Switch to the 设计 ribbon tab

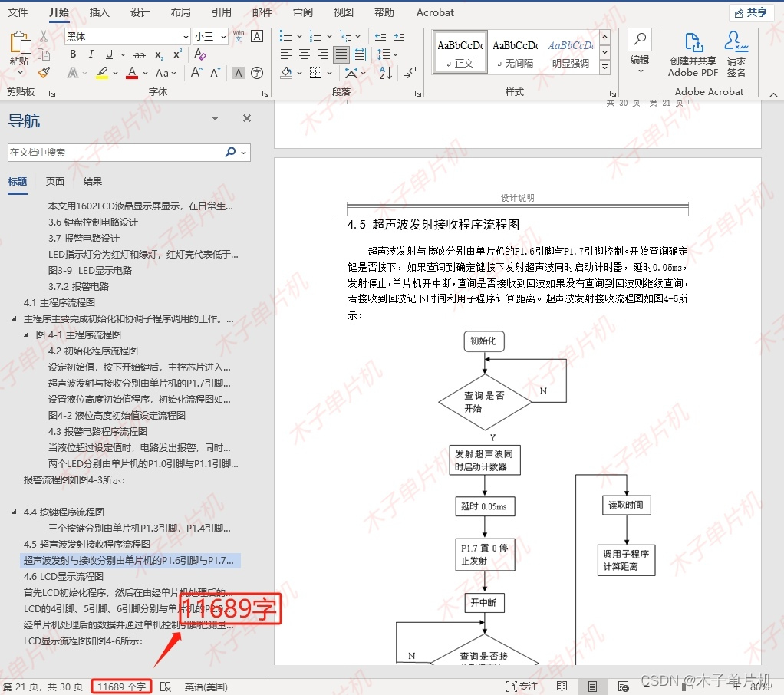pyautogui.click(x=140, y=12)
